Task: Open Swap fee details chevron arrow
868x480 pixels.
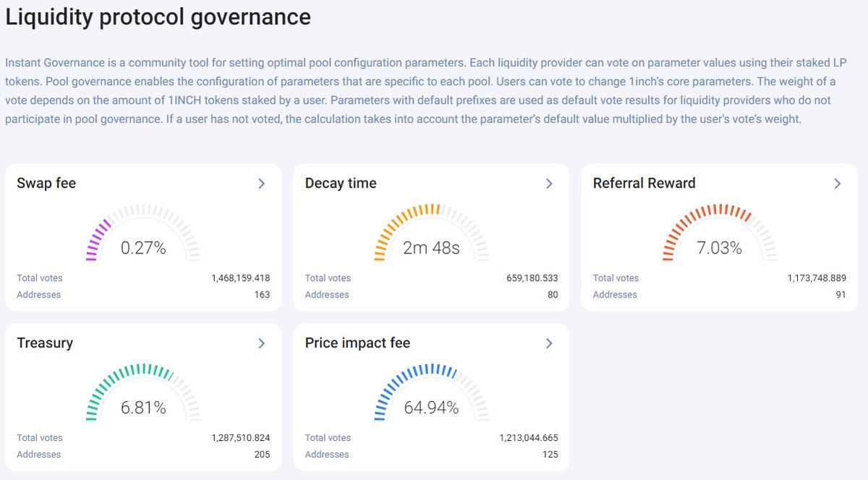Action: (262, 184)
